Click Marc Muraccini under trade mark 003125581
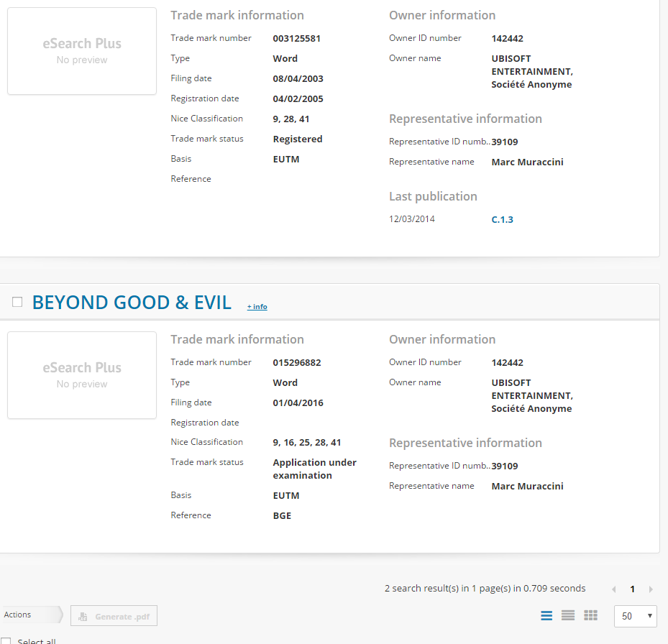 pos(527,162)
